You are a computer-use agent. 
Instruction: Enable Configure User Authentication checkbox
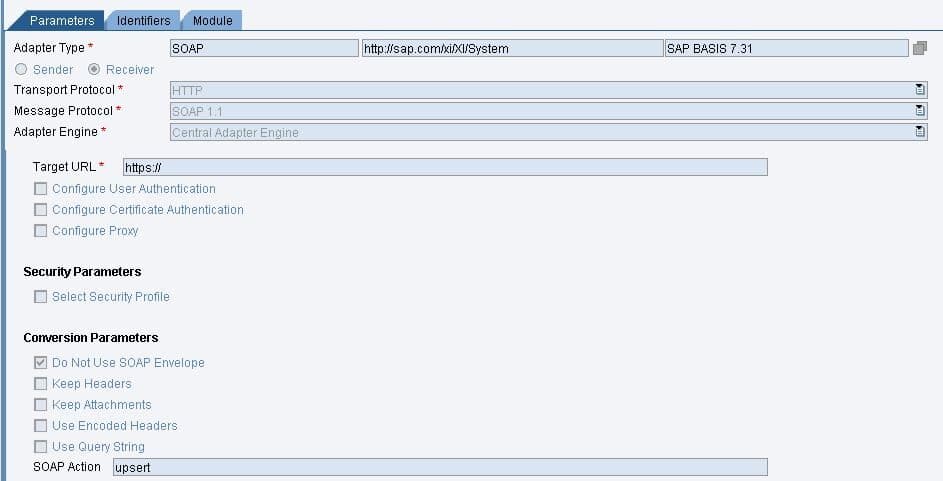tap(41, 189)
